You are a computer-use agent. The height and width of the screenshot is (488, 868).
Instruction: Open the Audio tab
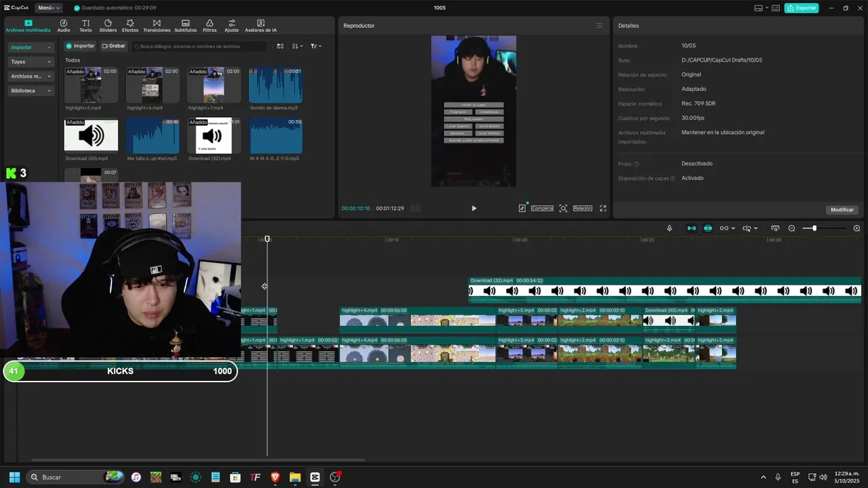coord(64,26)
